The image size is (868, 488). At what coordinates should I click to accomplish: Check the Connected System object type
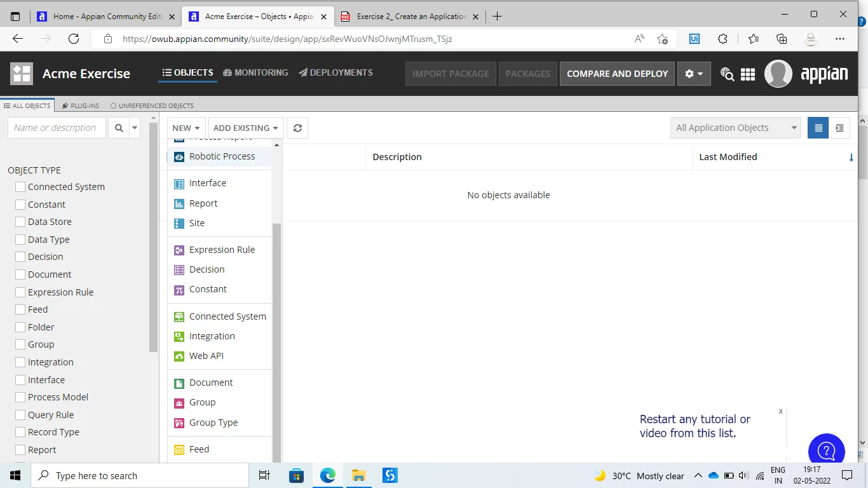[20, 187]
